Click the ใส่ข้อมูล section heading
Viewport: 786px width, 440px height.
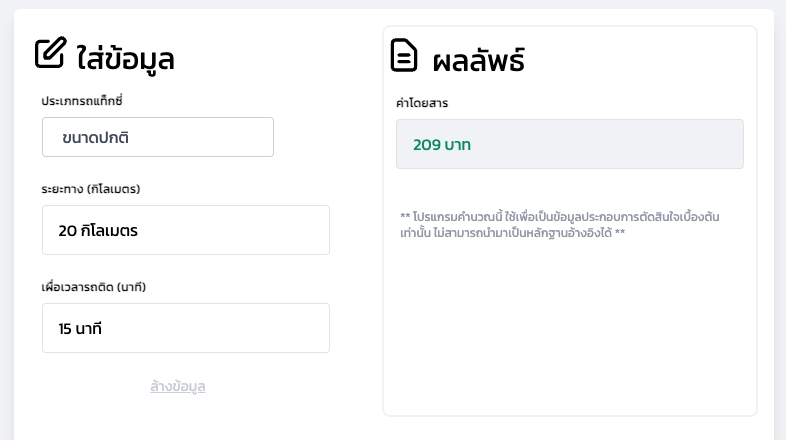click(x=126, y=58)
